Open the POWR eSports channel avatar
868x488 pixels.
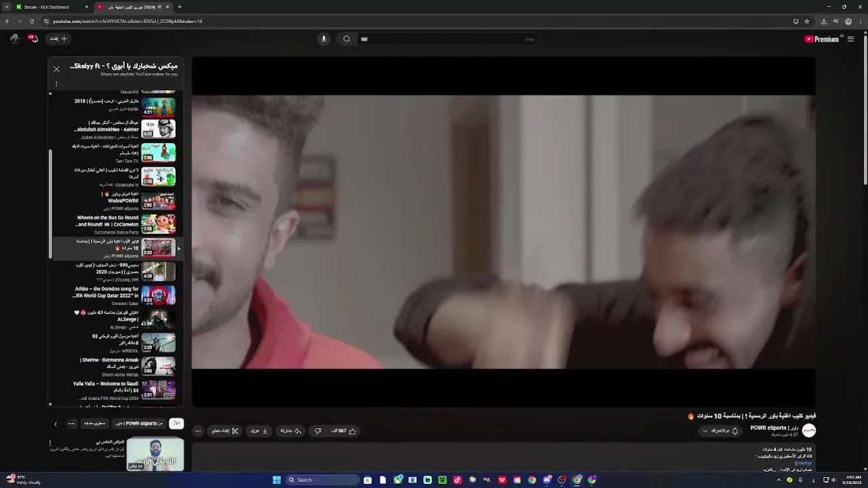point(809,430)
